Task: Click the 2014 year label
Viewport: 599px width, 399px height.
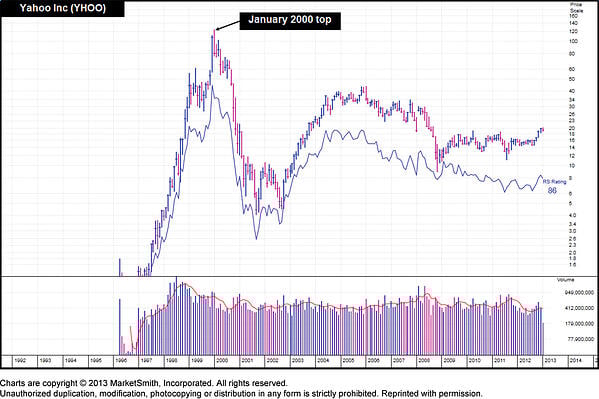Action: coord(575,361)
